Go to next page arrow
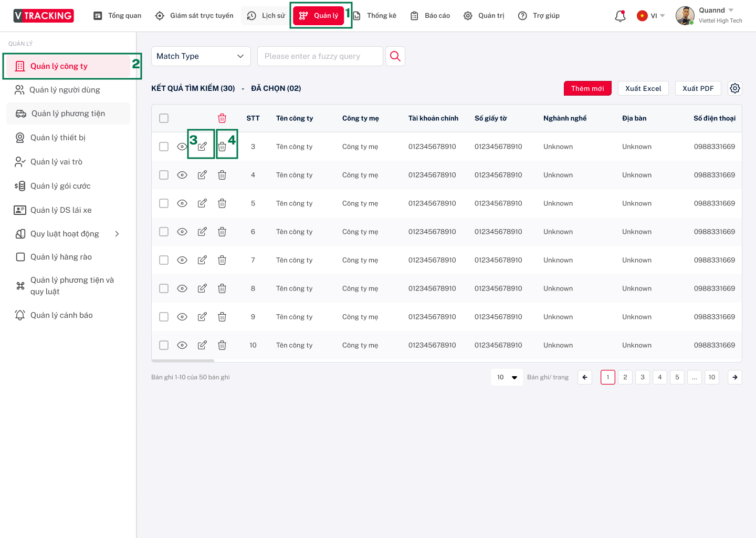The image size is (756, 538). (735, 377)
